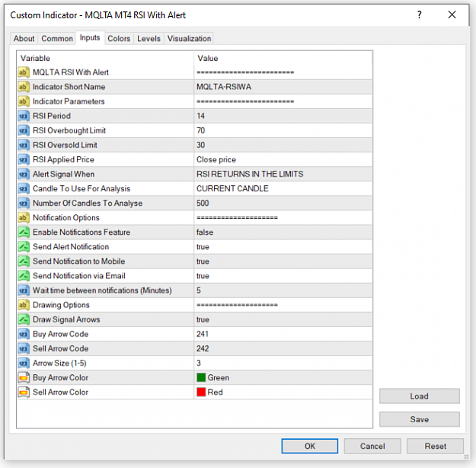Click the icon beside Candle To Use For Analysis
476x468 pixels.
[24, 189]
